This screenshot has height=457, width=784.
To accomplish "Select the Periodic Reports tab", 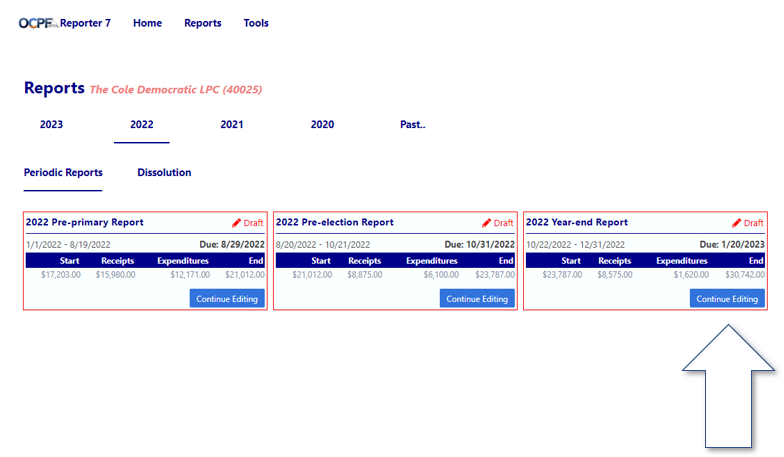I will tap(63, 172).
